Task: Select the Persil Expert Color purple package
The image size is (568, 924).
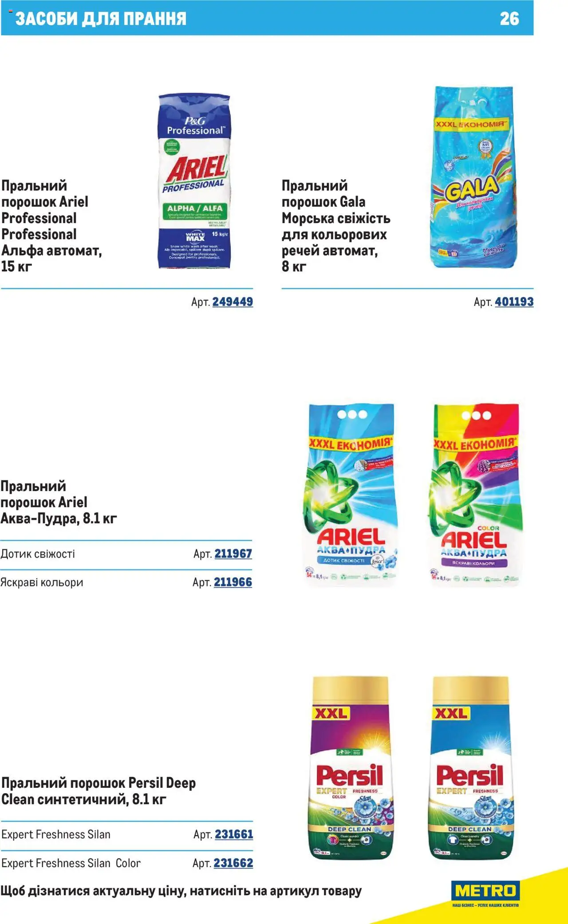Action: pyautogui.click(x=350, y=768)
